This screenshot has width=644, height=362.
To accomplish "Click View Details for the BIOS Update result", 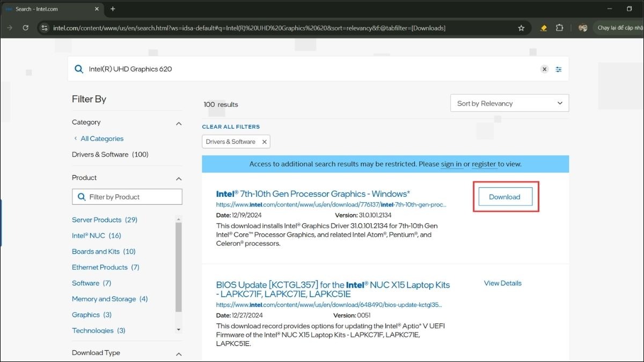I will pyautogui.click(x=503, y=283).
